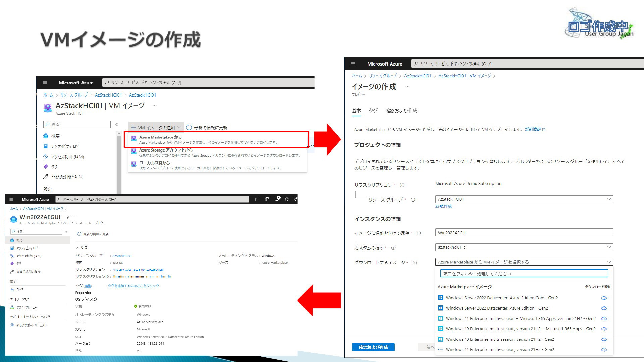Switch to タグ tab in イメージの作成

click(x=373, y=111)
